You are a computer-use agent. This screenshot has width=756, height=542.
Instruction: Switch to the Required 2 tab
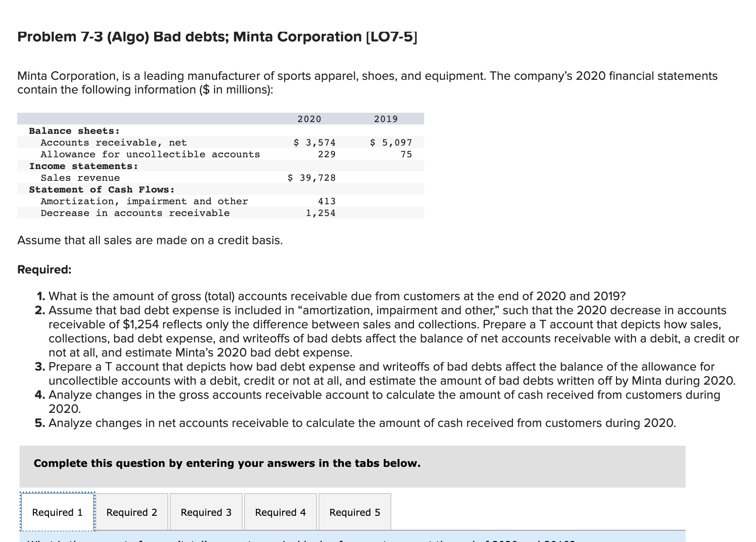(x=132, y=511)
